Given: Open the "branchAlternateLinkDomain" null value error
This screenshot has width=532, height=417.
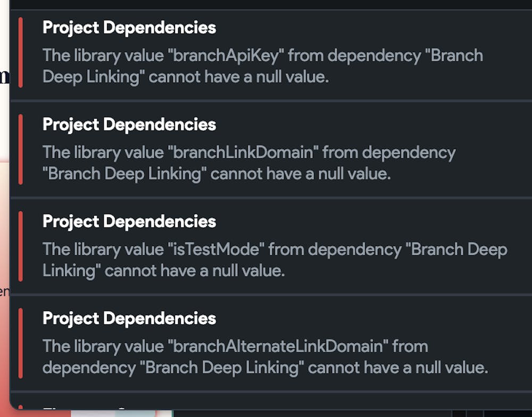Looking at the screenshot, I should (265, 357).
